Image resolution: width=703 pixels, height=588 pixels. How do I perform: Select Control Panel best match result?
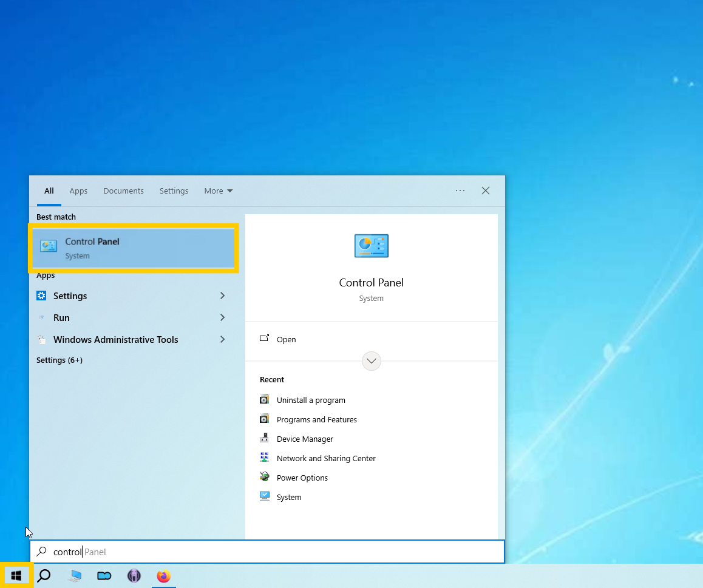[x=133, y=248]
